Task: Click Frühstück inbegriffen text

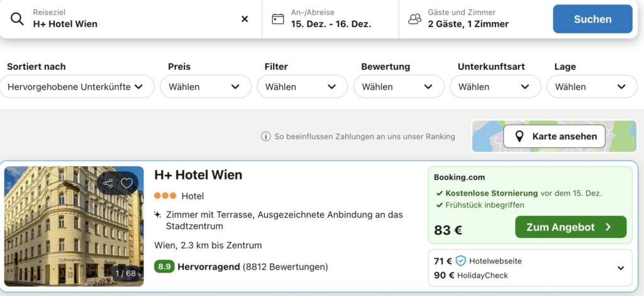Action: tap(485, 205)
